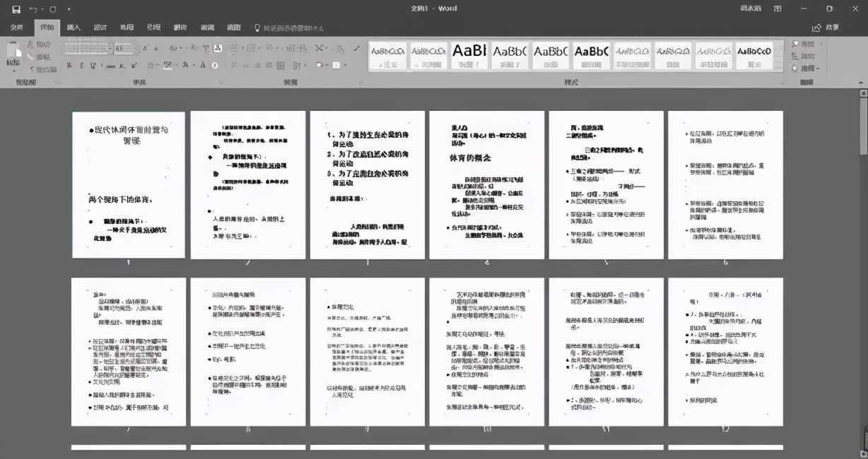Switch to the Insert ribbon tab

[72, 27]
